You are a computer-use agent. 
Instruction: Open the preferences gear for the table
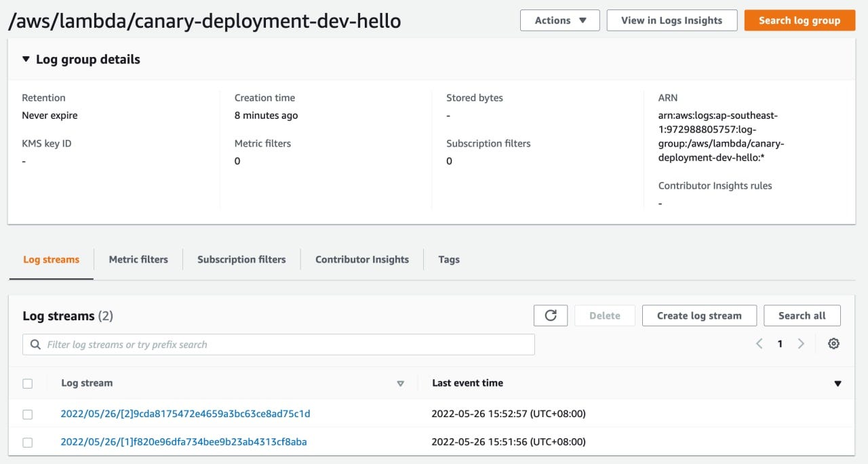pos(833,343)
